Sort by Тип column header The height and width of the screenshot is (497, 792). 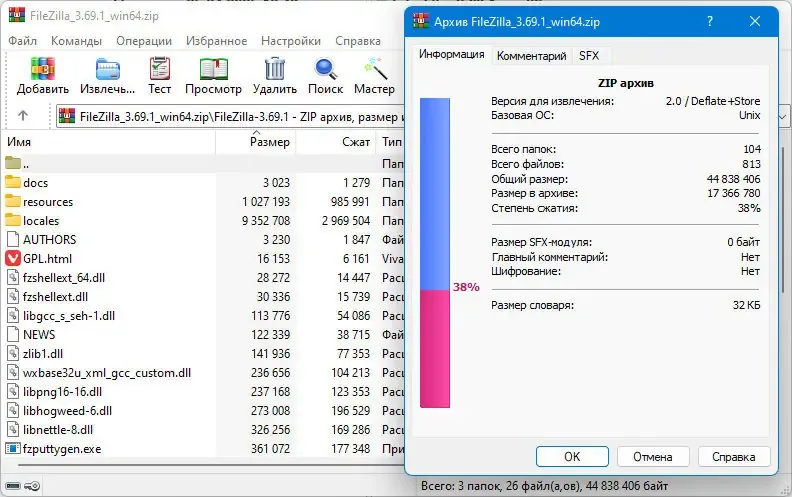click(x=390, y=142)
